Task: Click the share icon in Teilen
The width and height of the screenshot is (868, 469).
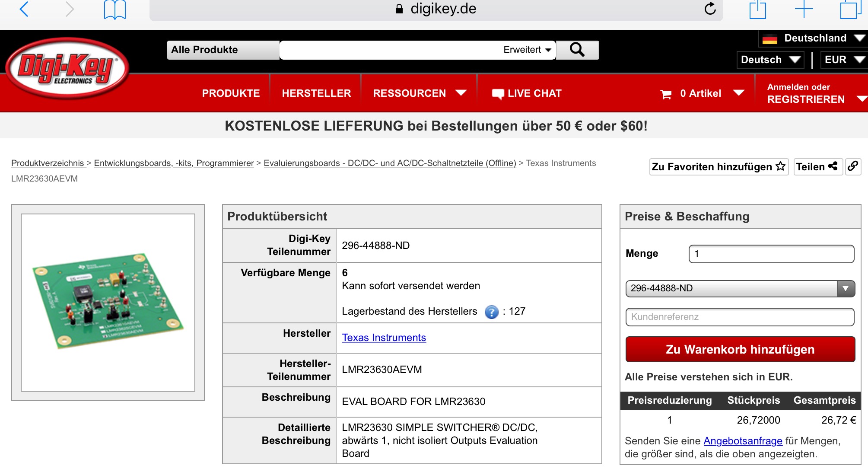Action: pyautogui.click(x=833, y=166)
